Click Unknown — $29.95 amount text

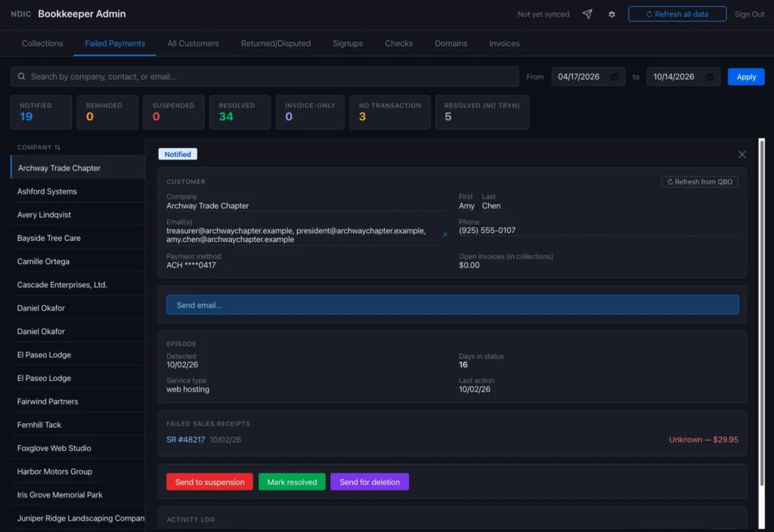click(704, 439)
